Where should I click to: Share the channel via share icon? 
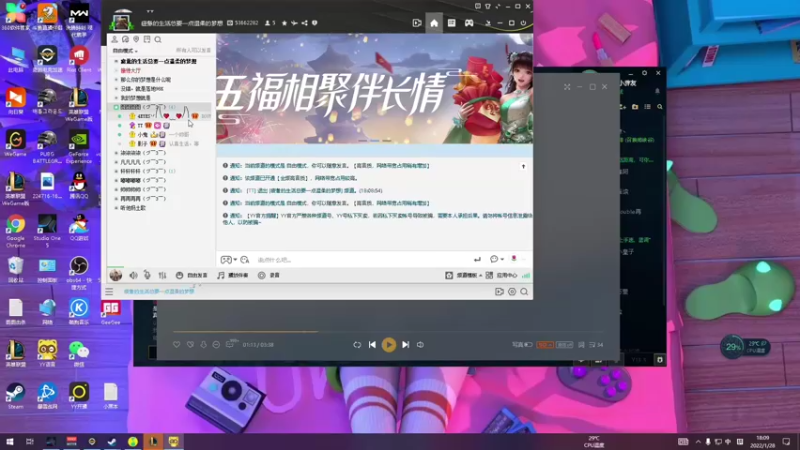[x=305, y=23]
